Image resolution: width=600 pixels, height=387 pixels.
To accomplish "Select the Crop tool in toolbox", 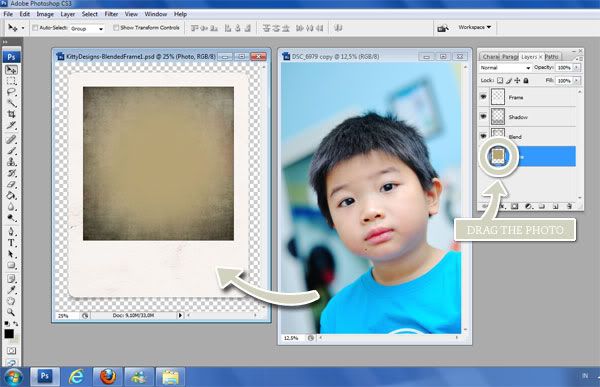I will (x=11, y=114).
